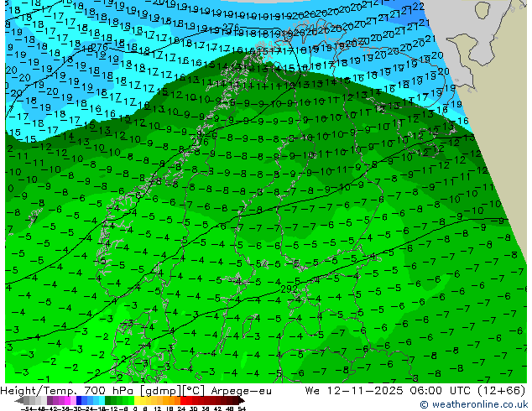Viewport: 532px width, 411px height.
Task: Click the left arrow of the color scale
Action: (18, 401)
